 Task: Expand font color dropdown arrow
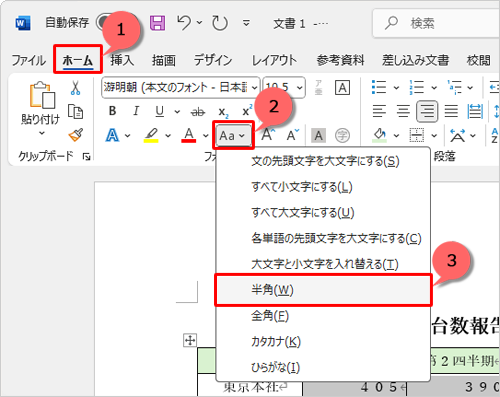tap(206, 136)
